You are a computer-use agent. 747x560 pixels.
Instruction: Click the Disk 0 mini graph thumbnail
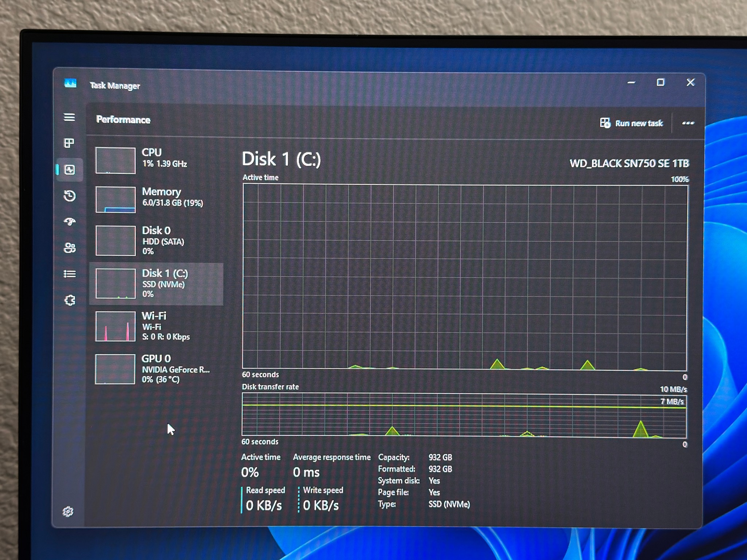point(115,241)
